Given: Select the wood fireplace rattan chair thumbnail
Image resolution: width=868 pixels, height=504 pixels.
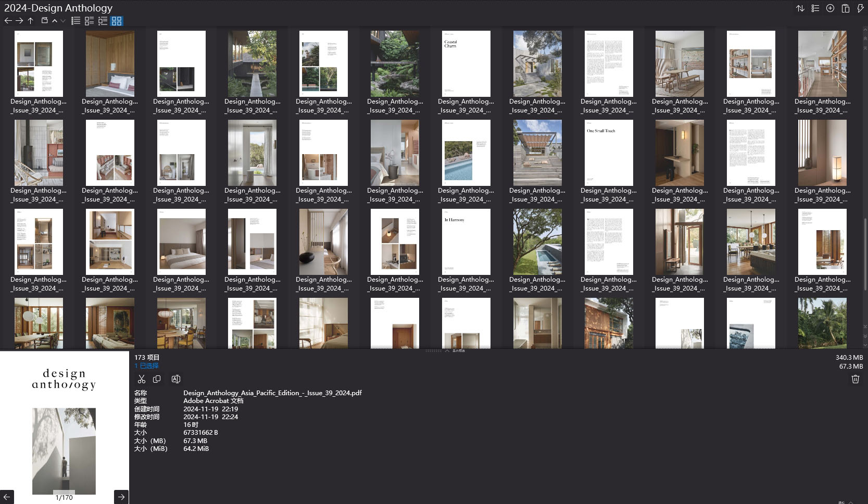Looking at the screenshot, I should coord(39,153).
